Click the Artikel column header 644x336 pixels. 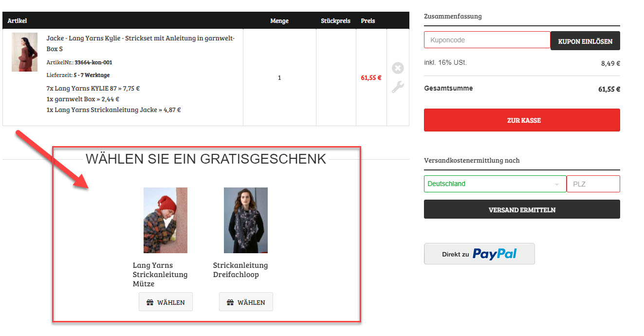17,21
